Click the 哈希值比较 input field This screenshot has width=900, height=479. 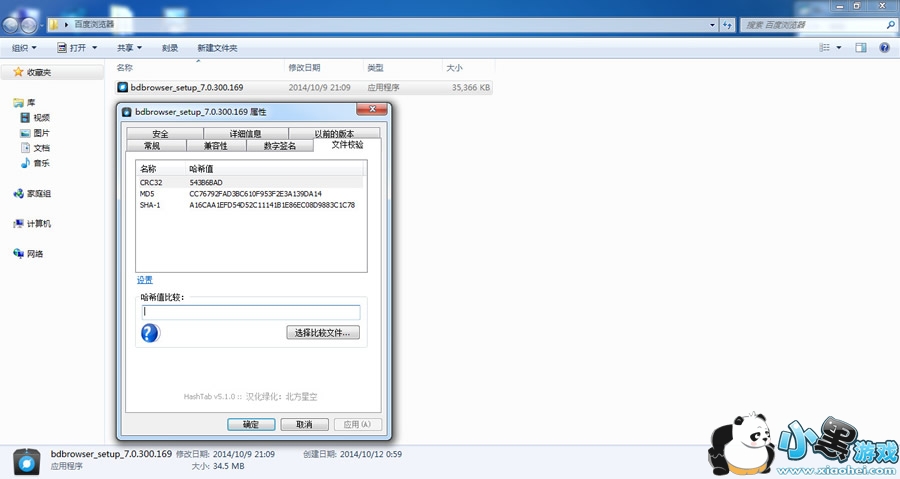click(x=251, y=312)
